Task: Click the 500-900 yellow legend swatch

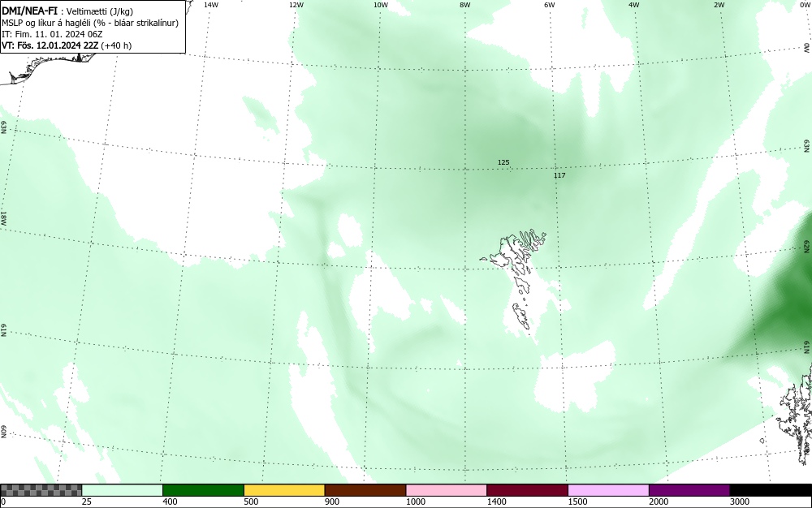Action: pos(284,490)
